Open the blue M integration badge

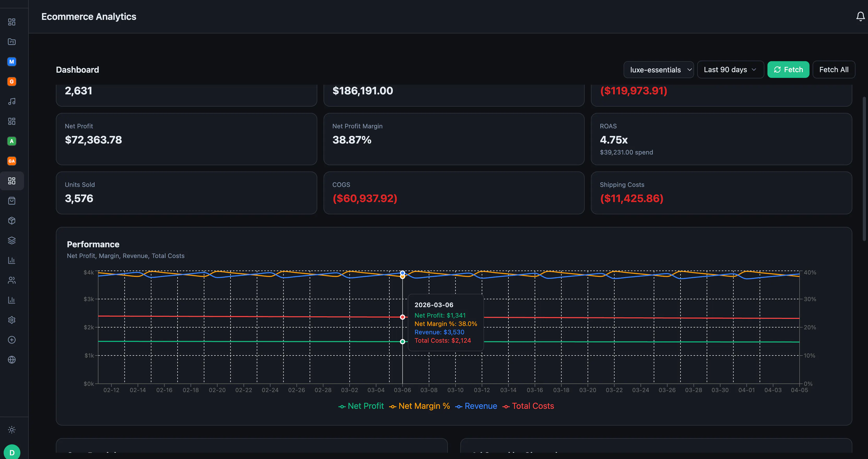pyautogui.click(x=12, y=62)
